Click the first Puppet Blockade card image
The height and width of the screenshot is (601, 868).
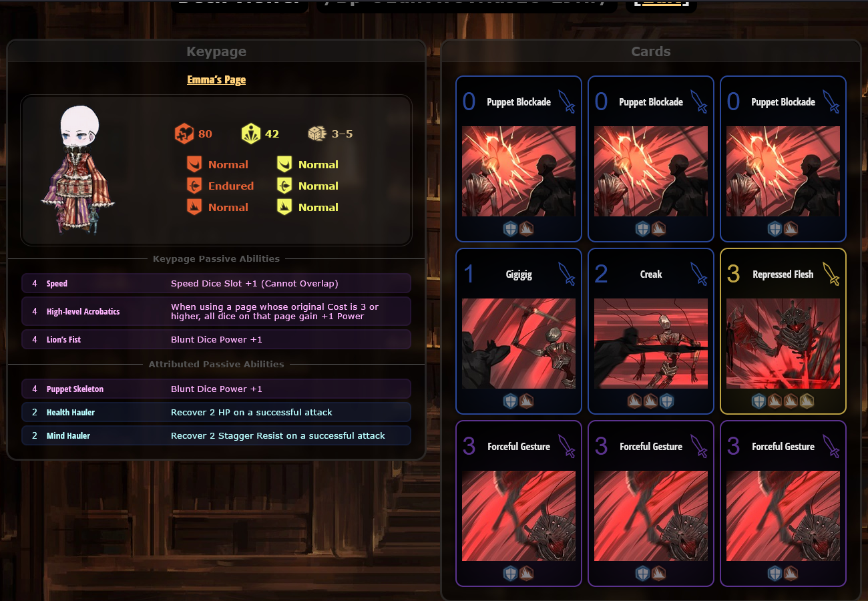point(519,171)
